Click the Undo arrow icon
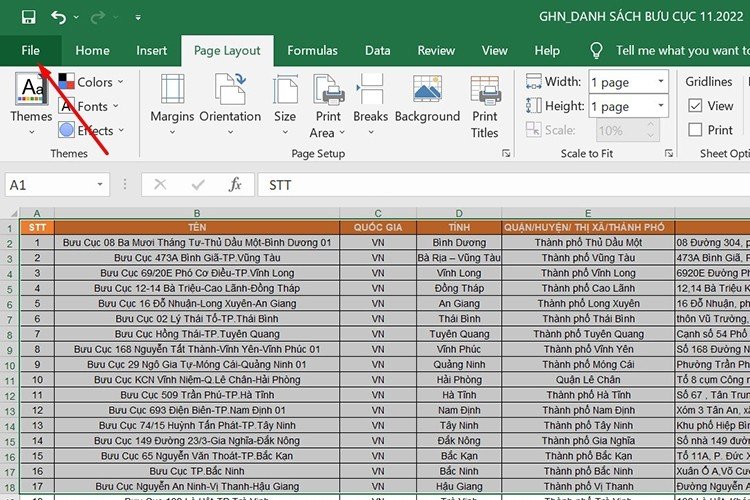750x500 pixels. [59, 17]
